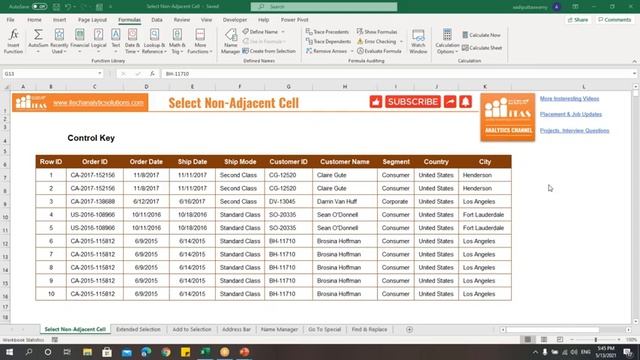The image size is (640, 360).
Task: Toggle the AutoSave switch
Action: (39, 7)
